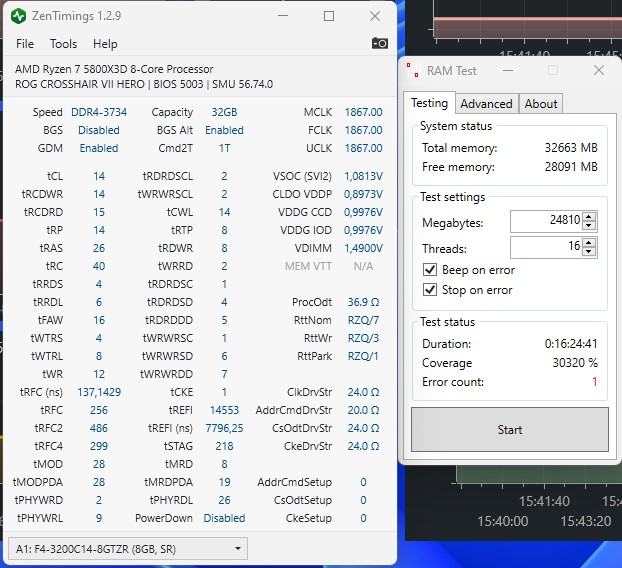Click the VDIMM value 1,4900V

coord(363,248)
